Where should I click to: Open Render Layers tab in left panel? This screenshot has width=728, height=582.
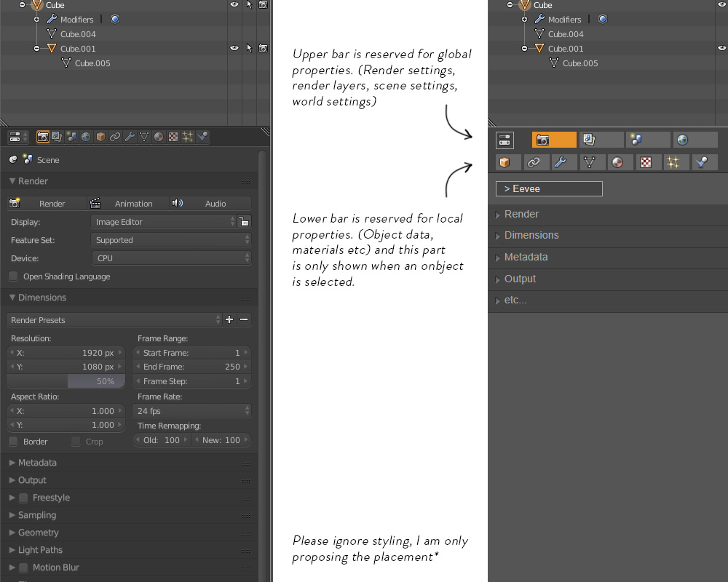[57, 137]
